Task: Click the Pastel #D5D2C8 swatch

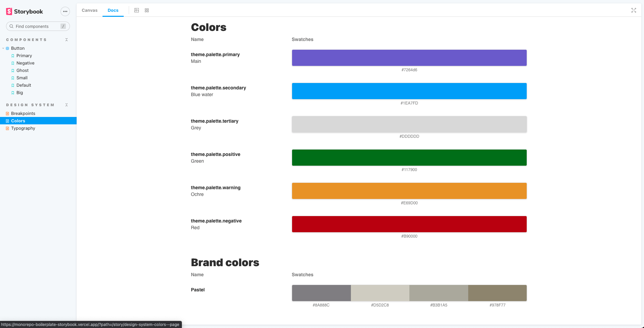Action: (380, 293)
